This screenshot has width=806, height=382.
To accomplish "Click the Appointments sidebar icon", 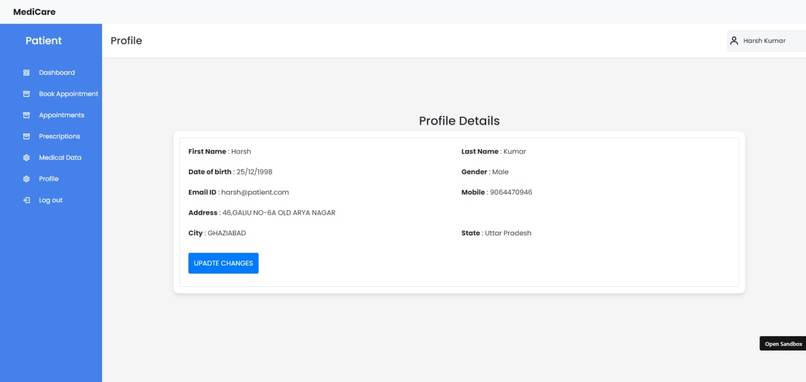I will pyautogui.click(x=27, y=115).
